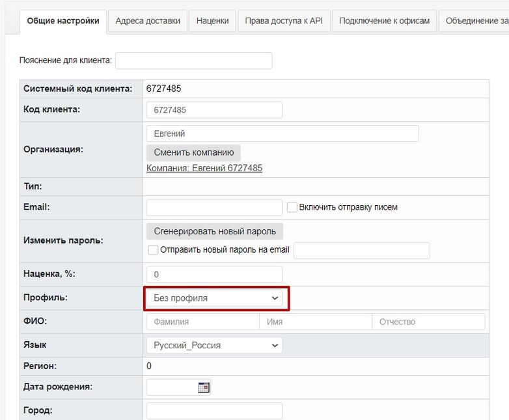Screen dimensions: 509x420
Task: Switch to the Адреса доставки tab
Action: click(x=148, y=21)
